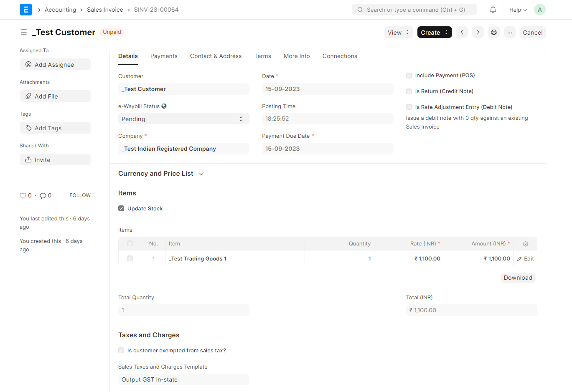Uncheck the Update Stock checkbox
The image size is (572, 392).
tap(121, 208)
